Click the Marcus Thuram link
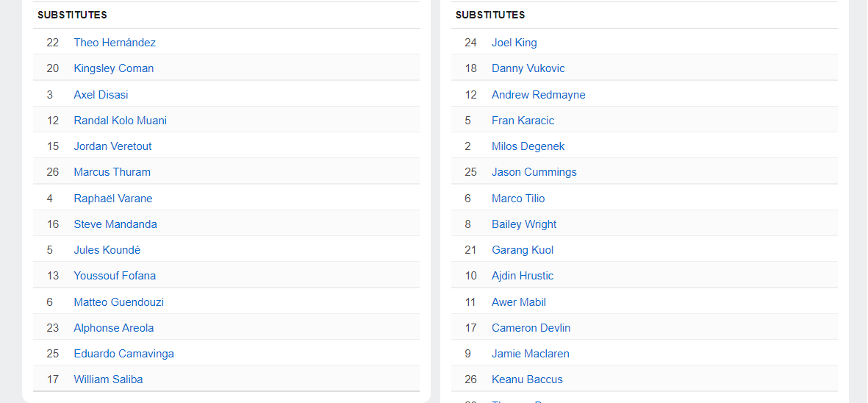The height and width of the screenshot is (403, 868). tap(112, 172)
